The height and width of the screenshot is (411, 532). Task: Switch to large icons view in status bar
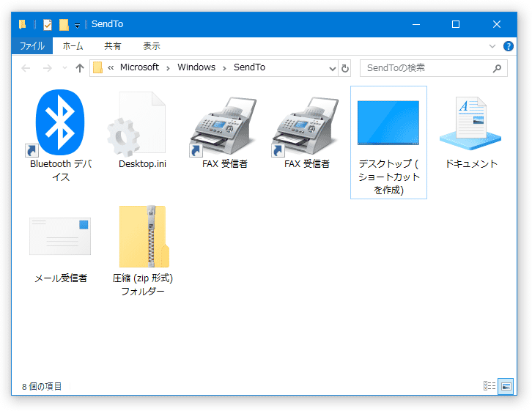click(506, 386)
